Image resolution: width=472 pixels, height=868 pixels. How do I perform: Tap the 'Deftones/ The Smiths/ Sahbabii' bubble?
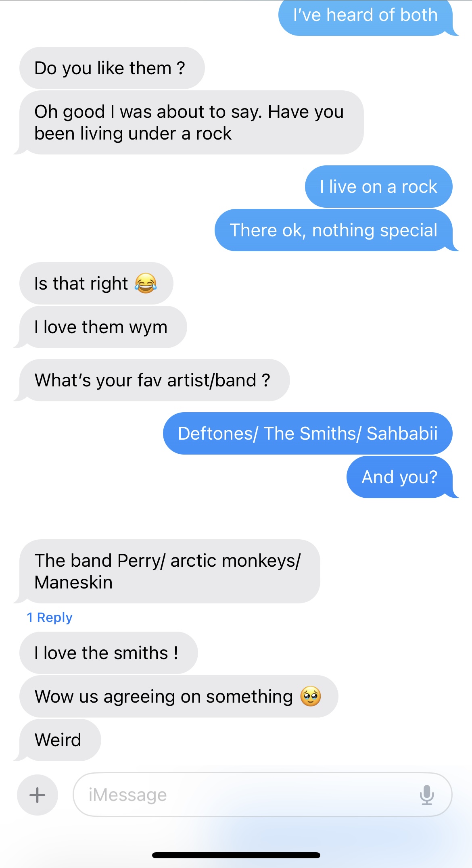(x=308, y=434)
